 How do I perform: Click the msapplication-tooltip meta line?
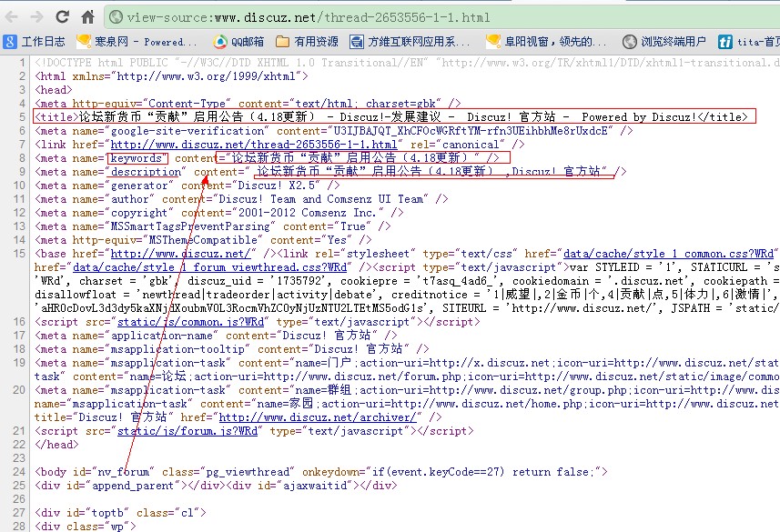coord(232,349)
